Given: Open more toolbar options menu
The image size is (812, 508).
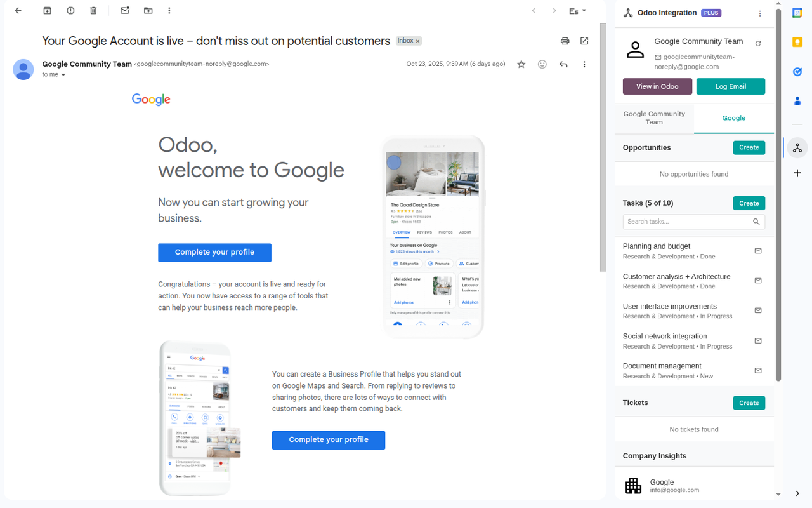Looking at the screenshot, I should [169, 11].
